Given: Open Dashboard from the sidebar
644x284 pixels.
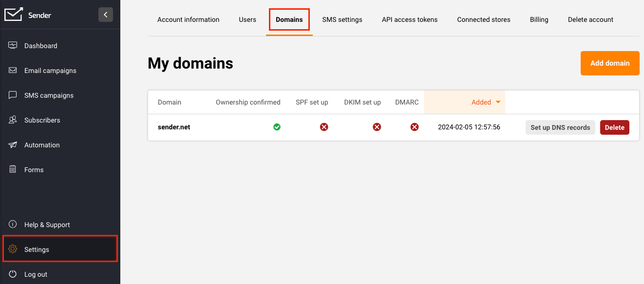Looking at the screenshot, I should [x=40, y=46].
